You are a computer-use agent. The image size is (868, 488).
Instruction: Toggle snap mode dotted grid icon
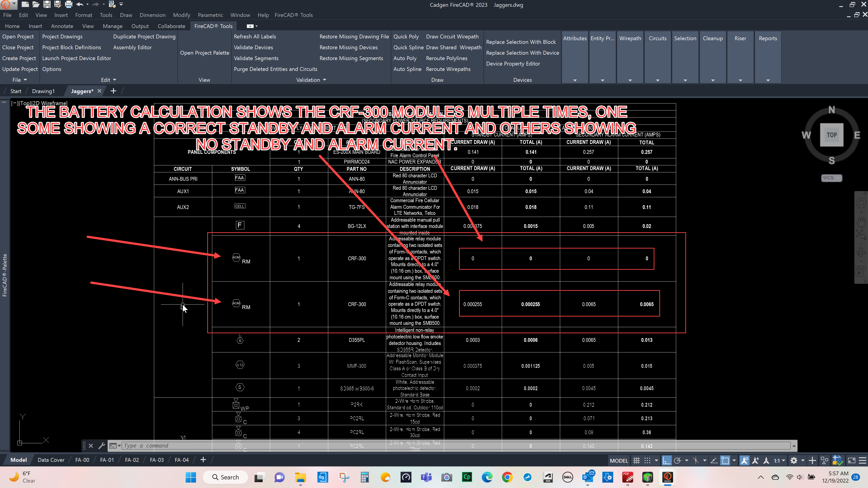click(647, 460)
